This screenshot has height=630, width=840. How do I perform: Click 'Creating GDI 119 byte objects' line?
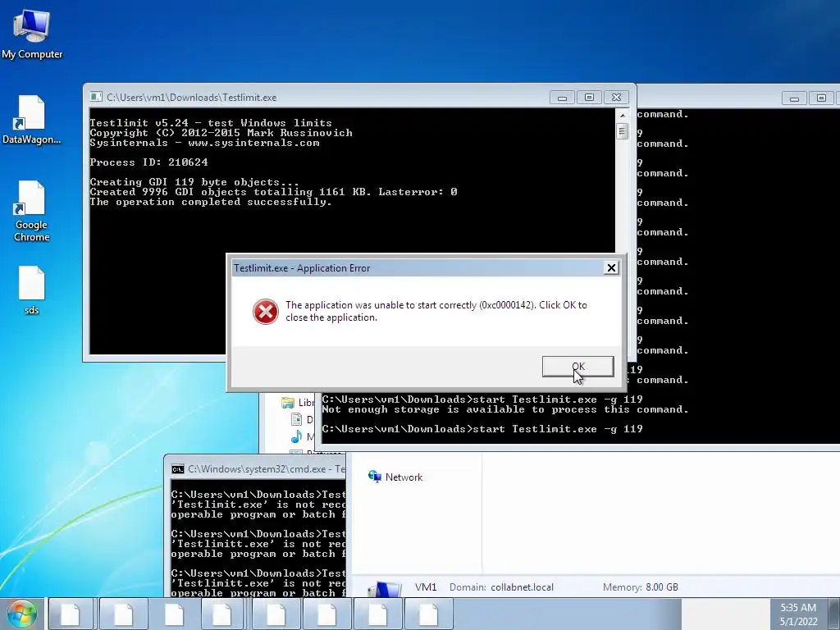[x=194, y=182]
